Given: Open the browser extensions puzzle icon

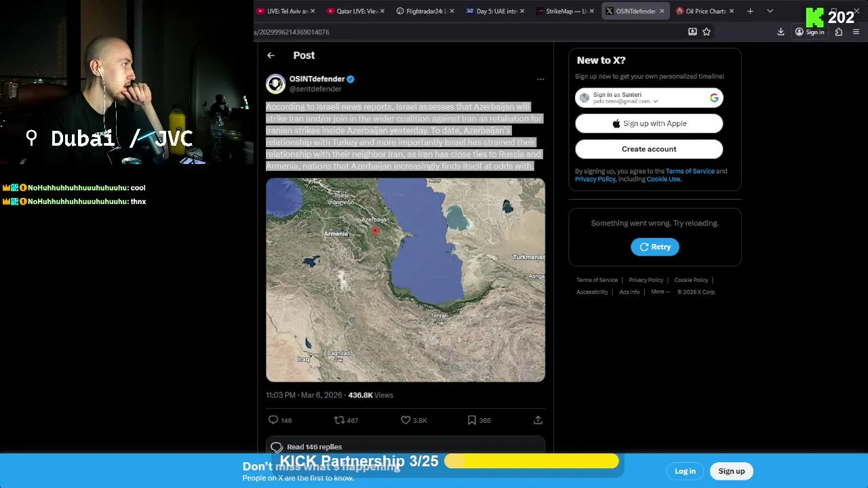Looking at the screenshot, I should coord(839,32).
